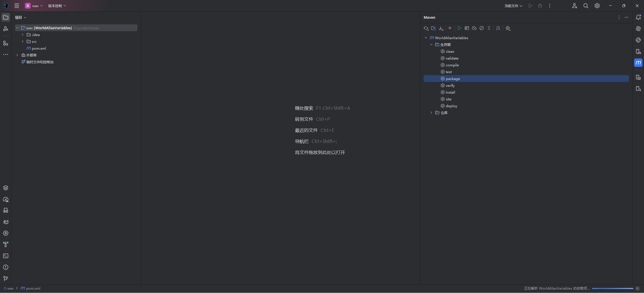Toggle Maven offline mode

[x=474, y=28]
